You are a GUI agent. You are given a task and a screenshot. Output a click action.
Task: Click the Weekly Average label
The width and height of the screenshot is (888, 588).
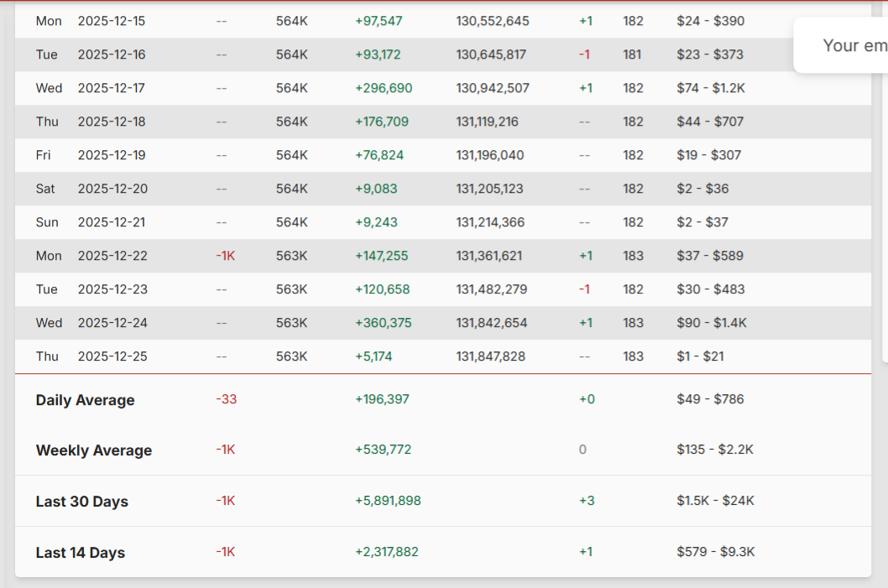pos(94,450)
